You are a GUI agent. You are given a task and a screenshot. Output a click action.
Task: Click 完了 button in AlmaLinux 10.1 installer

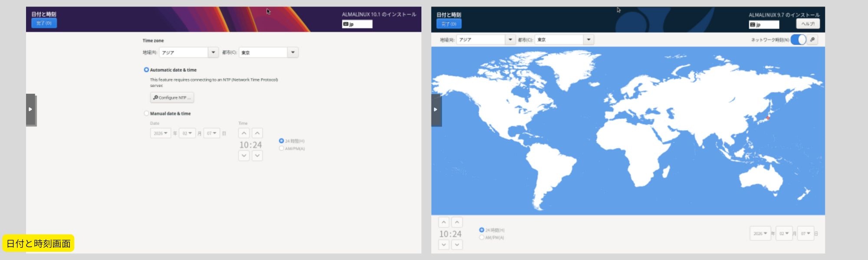44,23
